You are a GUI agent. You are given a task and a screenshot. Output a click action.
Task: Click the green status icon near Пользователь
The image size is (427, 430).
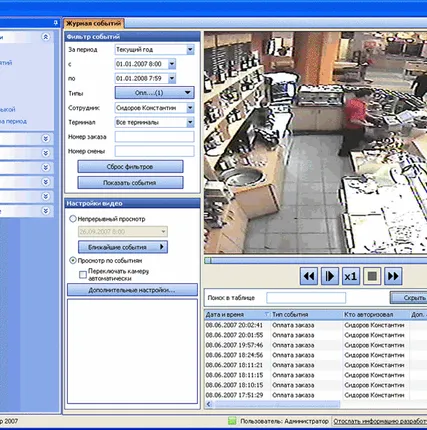point(232,421)
